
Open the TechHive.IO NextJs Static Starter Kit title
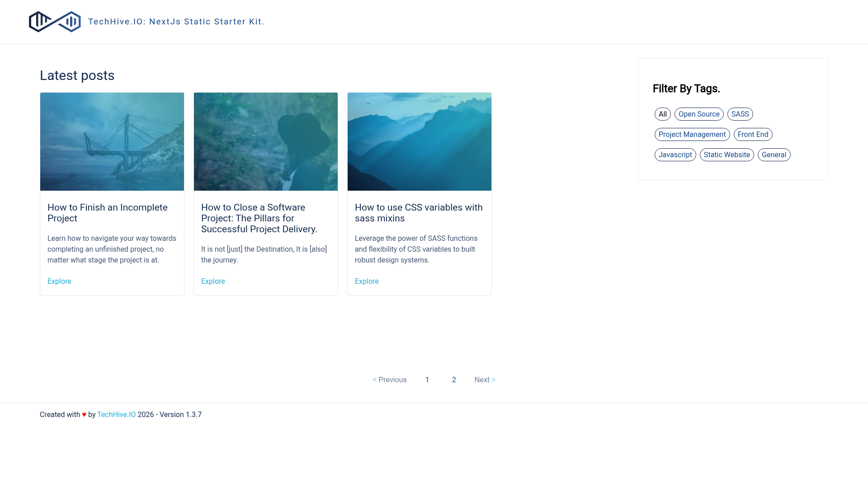click(176, 22)
